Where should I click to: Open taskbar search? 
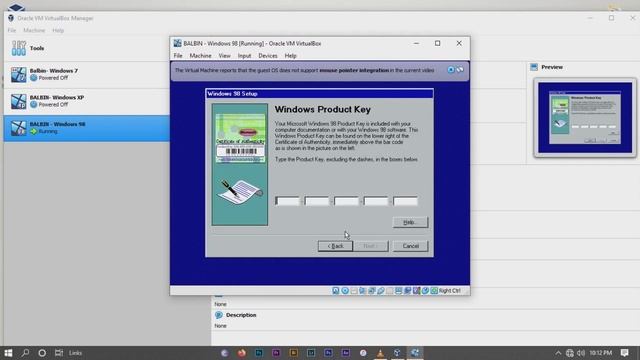coord(25,353)
